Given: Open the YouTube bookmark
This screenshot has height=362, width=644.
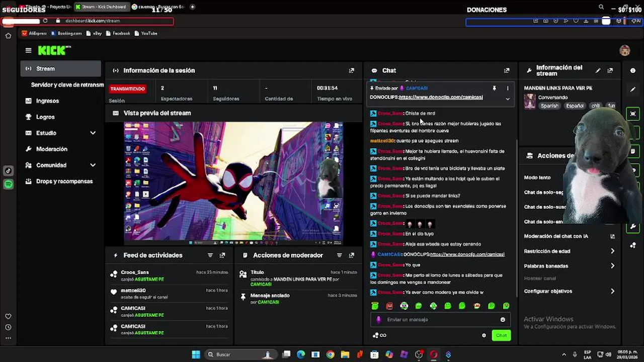Looking at the screenshot, I should [x=146, y=33].
